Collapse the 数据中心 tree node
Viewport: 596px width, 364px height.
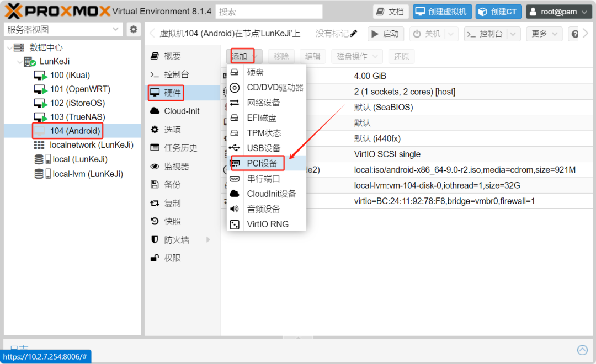click(x=9, y=48)
